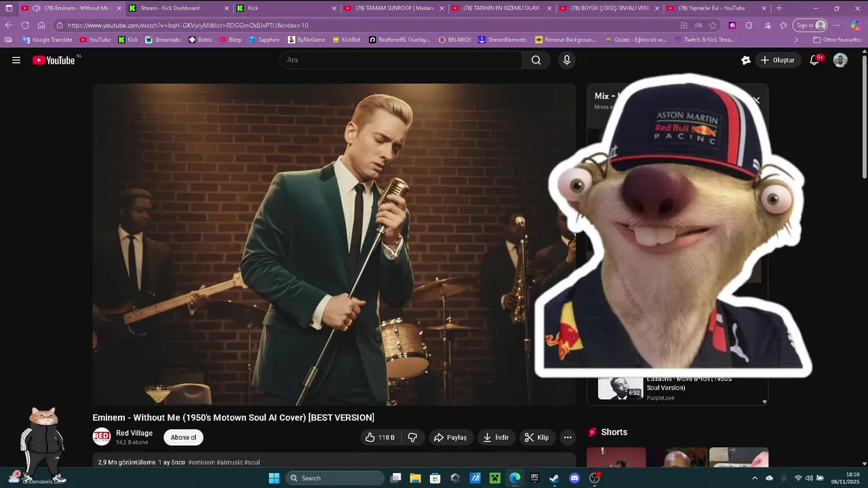Click the Klip clip button
Image resolution: width=868 pixels, height=488 pixels.
coord(537,438)
